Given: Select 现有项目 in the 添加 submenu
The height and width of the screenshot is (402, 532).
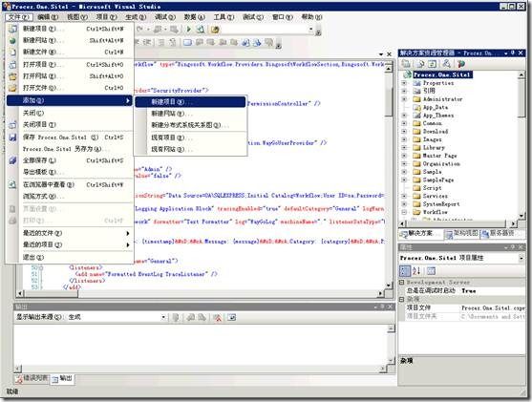Looking at the screenshot, I should (x=190, y=138).
